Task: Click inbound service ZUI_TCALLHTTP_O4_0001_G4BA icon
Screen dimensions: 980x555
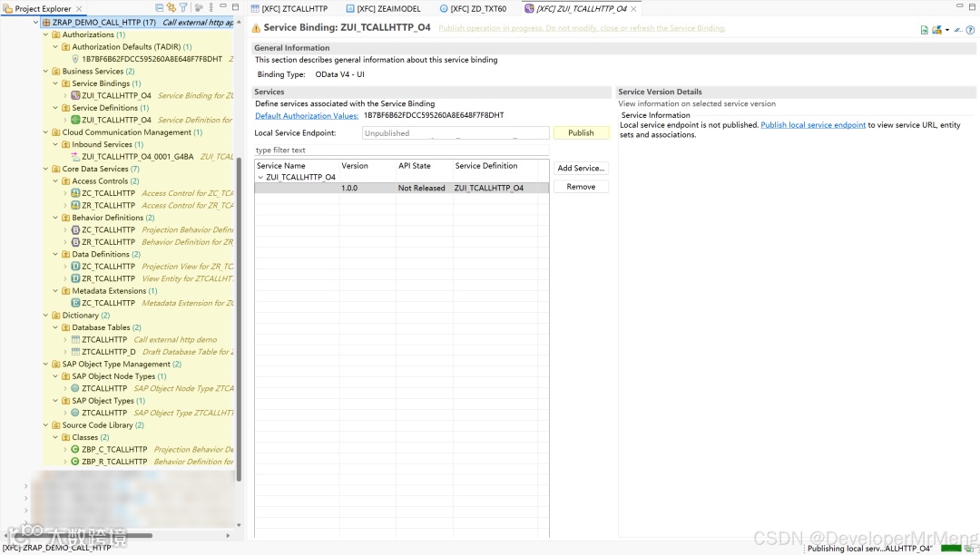Action: (x=75, y=157)
